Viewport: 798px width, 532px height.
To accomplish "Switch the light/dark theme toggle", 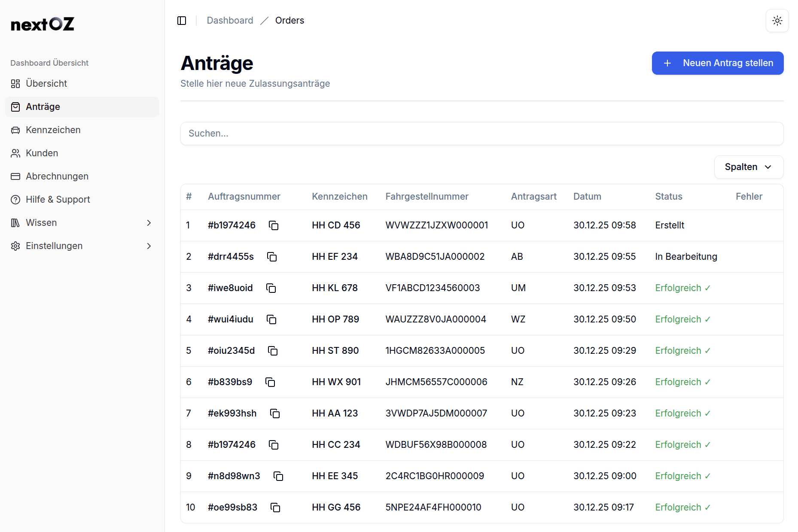I will [x=777, y=21].
